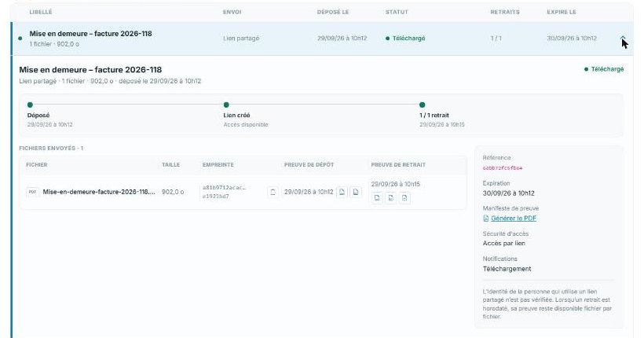This screenshot has width=644, height=338.
Task: Open the first deposit proof document icon
Action: [342, 192]
